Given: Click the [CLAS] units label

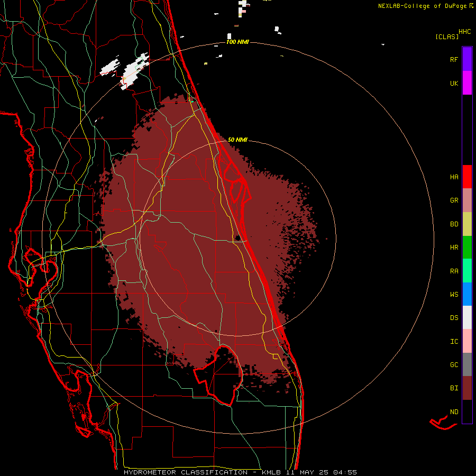Looking at the screenshot, I should 447,36.
